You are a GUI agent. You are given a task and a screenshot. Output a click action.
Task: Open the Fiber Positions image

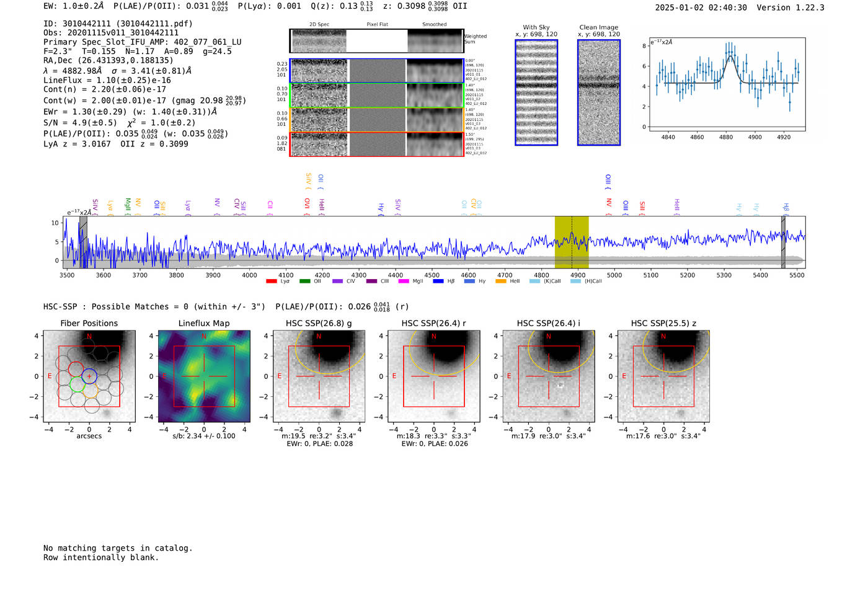tap(89, 376)
